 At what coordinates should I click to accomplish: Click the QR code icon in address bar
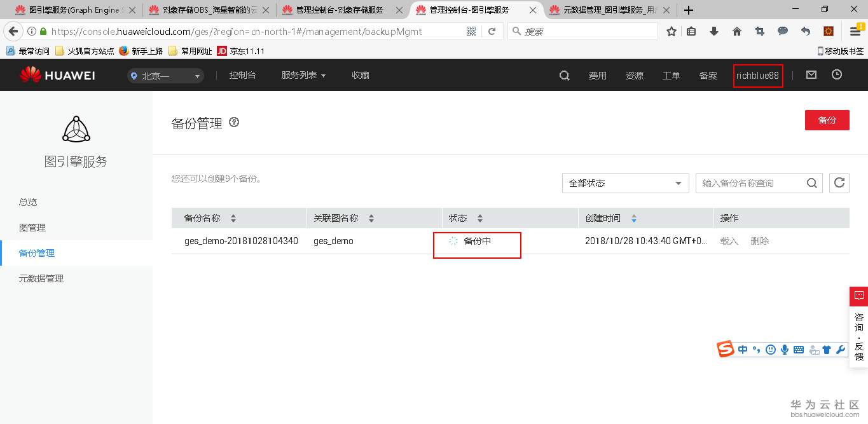471,31
